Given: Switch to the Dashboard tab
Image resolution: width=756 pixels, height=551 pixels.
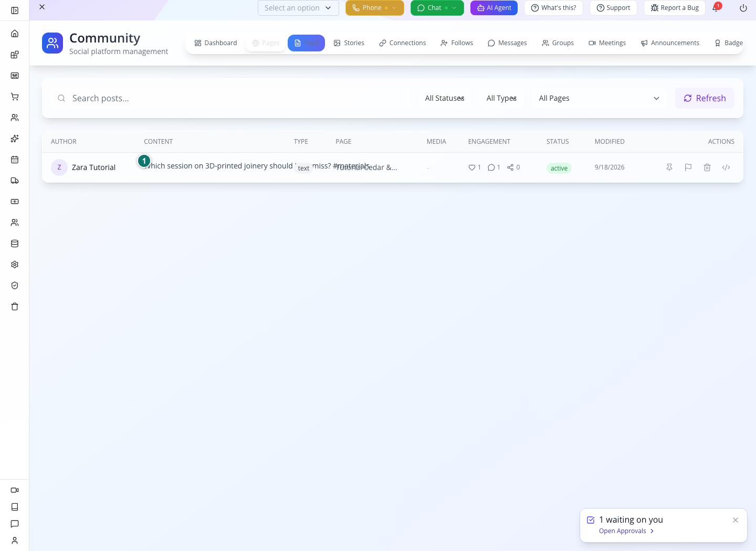Looking at the screenshot, I should tap(216, 43).
